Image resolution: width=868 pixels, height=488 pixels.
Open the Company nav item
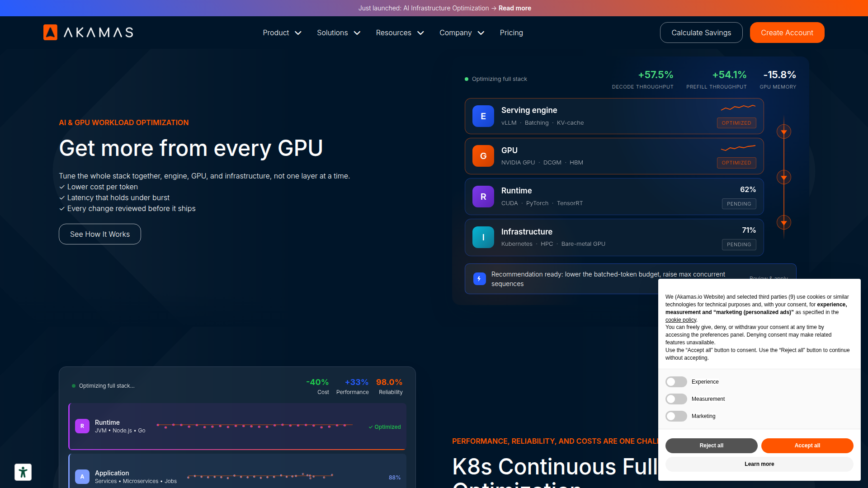coord(455,33)
